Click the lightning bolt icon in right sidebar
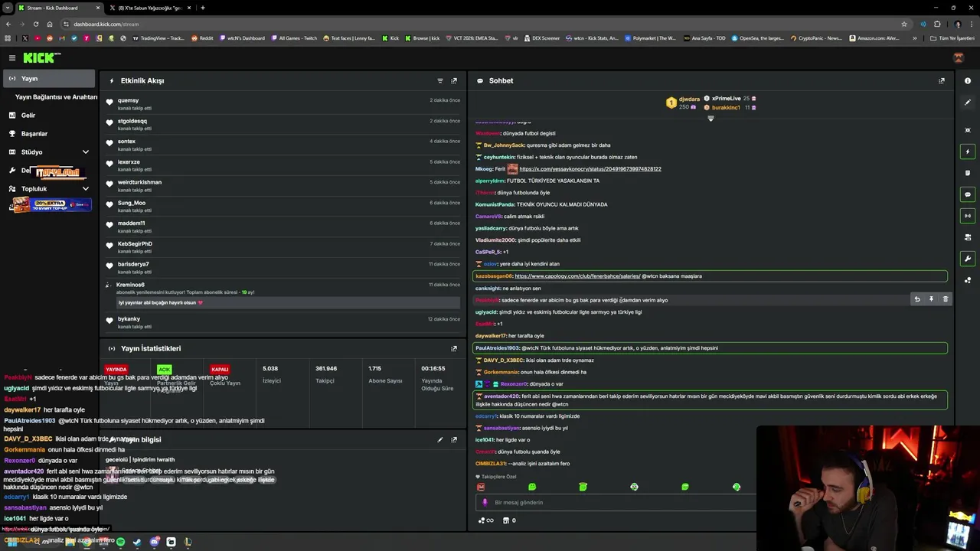Viewport: 980px width, 551px height. pos(968,152)
